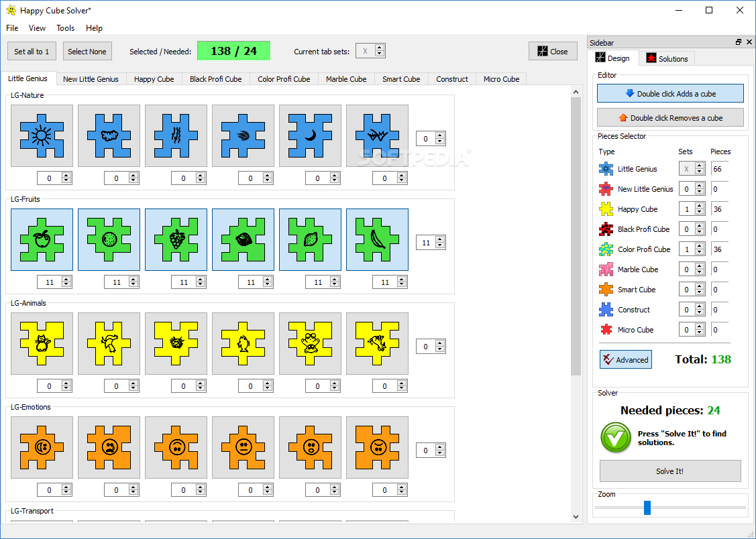Switch to the Marble Cube tab
Viewport: 756px width, 539px height.
pos(346,79)
